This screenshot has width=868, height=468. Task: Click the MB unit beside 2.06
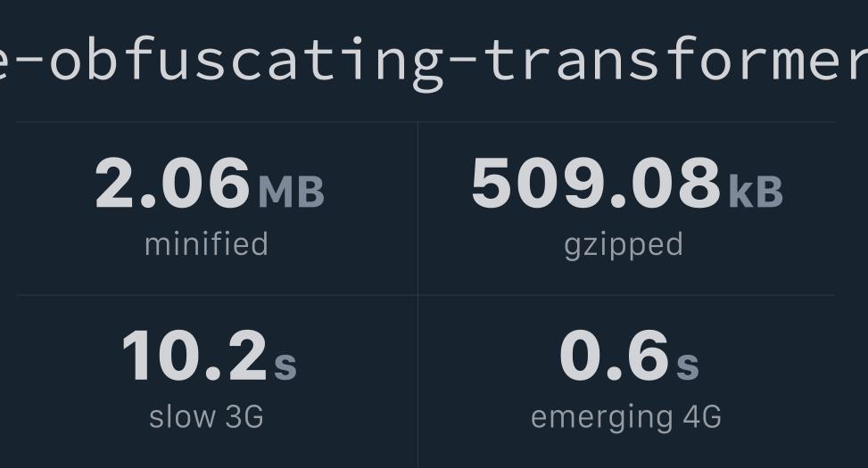tap(291, 192)
